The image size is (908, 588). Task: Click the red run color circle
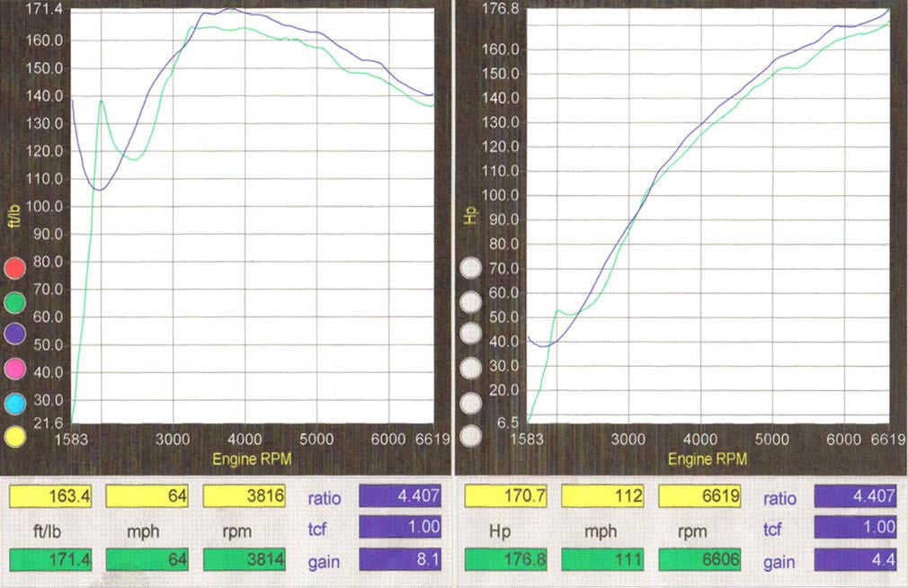[x=16, y=267]
